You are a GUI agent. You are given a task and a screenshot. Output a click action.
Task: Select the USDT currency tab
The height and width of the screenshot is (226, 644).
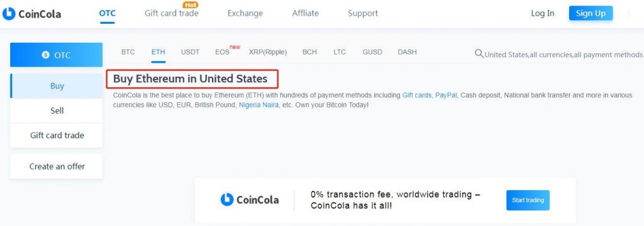pos(190,52)
